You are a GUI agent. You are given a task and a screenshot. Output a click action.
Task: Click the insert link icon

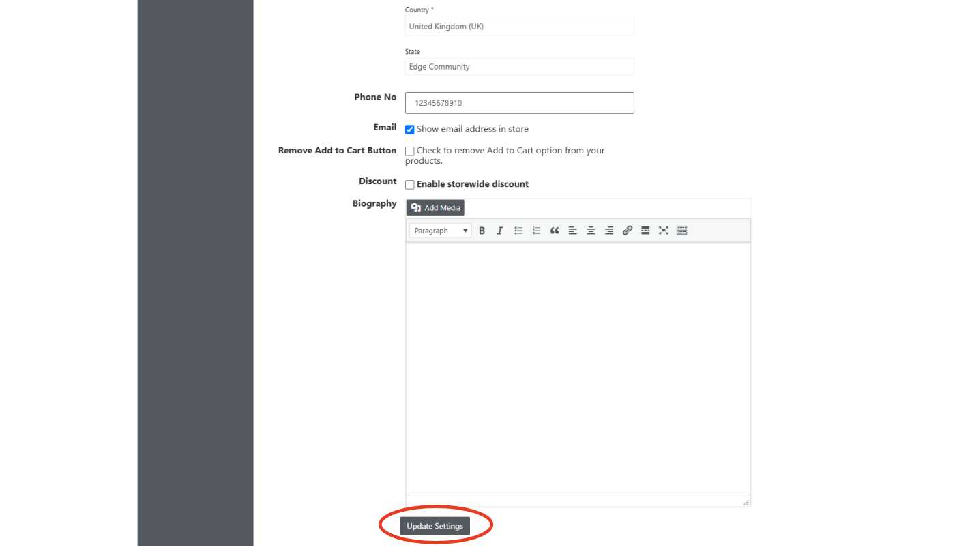tap(627, 231)
